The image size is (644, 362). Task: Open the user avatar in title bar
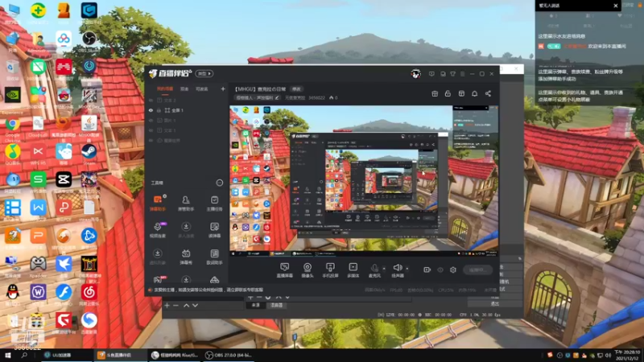415,74
